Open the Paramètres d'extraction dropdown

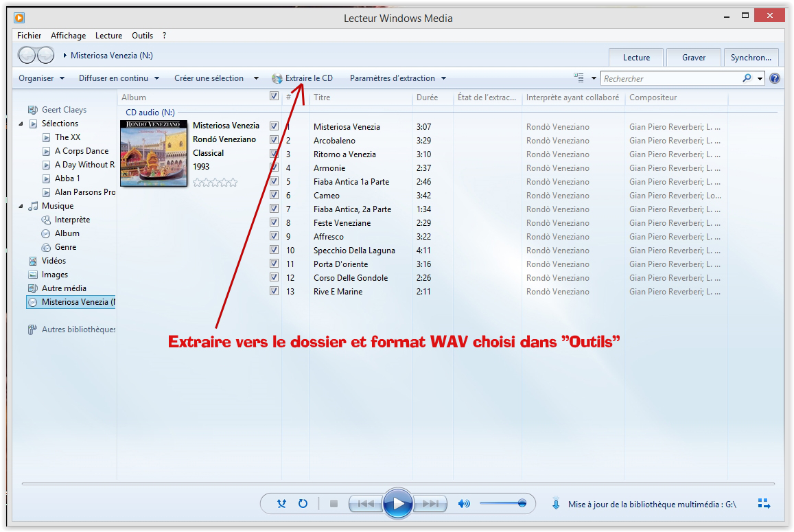[x=397, y=78]
